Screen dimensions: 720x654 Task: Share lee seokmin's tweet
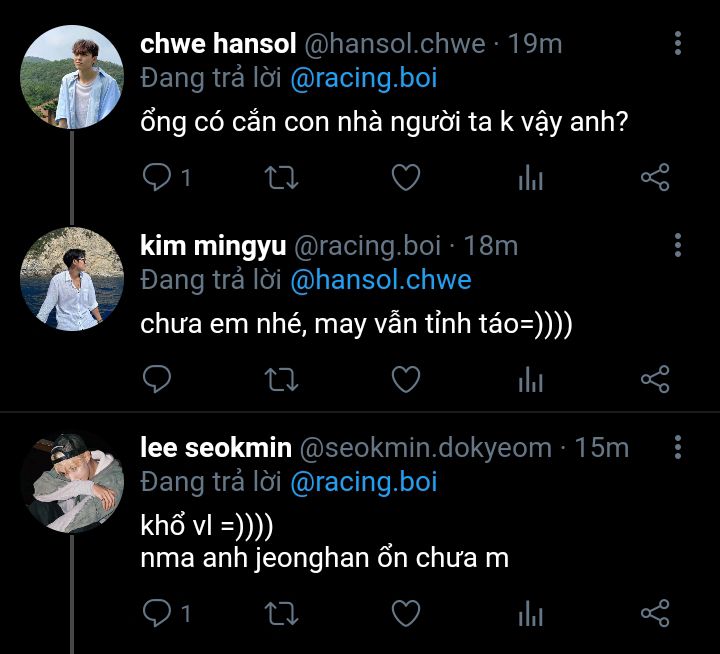pos(654,611)
